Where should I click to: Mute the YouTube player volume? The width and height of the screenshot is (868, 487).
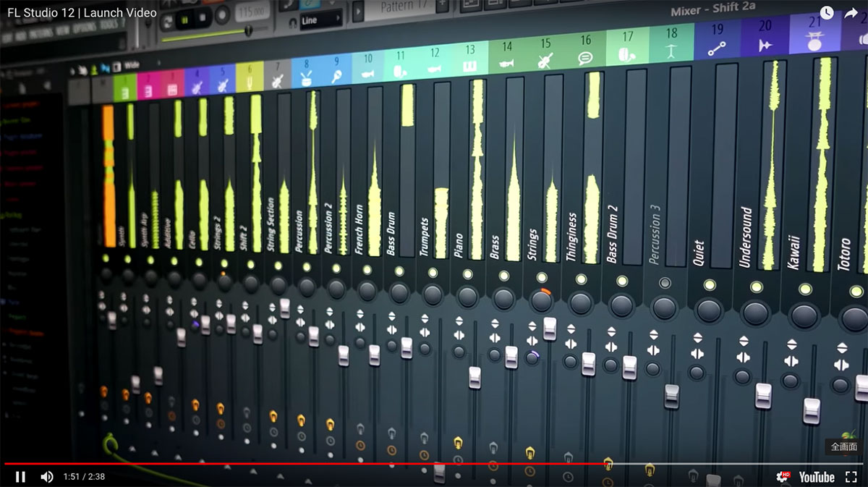click(47, 477)
